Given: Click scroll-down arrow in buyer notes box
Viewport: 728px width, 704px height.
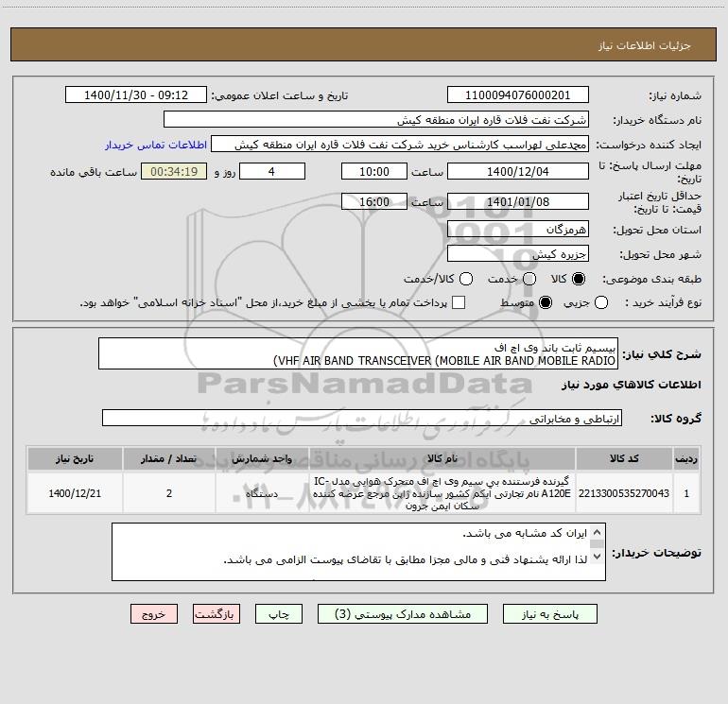Looking at the screenshot, I should coord(598,556).
